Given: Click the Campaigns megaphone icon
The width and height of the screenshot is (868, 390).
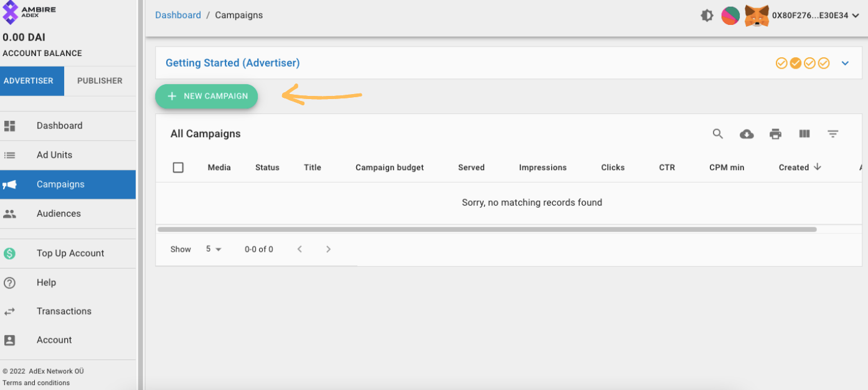Looking at the screenshot, I should click(9, 184).
